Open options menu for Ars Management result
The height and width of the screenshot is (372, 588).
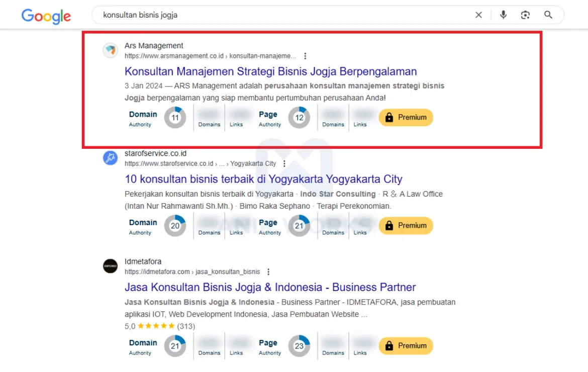(x=305, y=56)
